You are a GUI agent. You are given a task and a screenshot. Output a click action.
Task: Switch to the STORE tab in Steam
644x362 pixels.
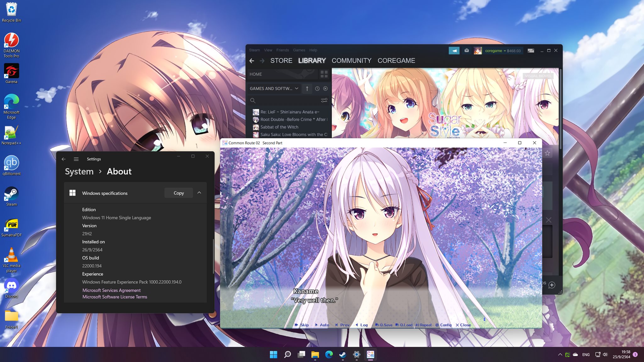point(281,60)
